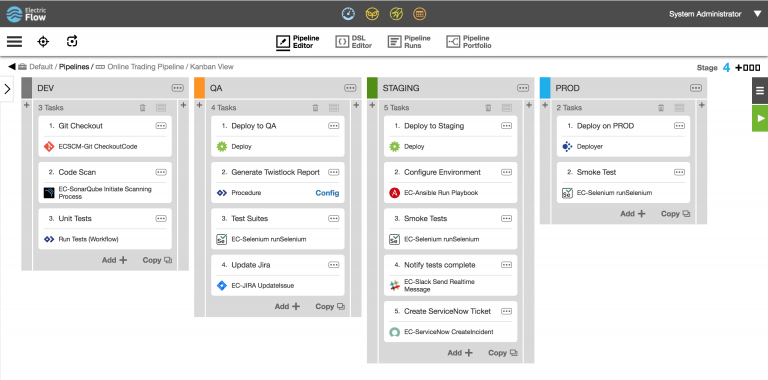Click the JIRA icon under Update Jira

tap(222, 285)
